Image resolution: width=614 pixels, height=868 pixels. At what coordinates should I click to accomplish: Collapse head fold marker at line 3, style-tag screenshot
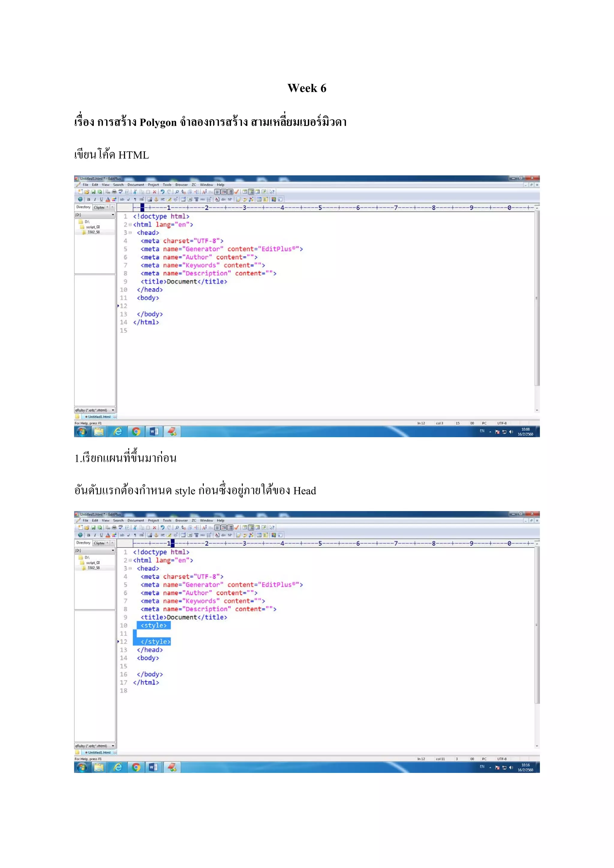[x=130, y=569]
